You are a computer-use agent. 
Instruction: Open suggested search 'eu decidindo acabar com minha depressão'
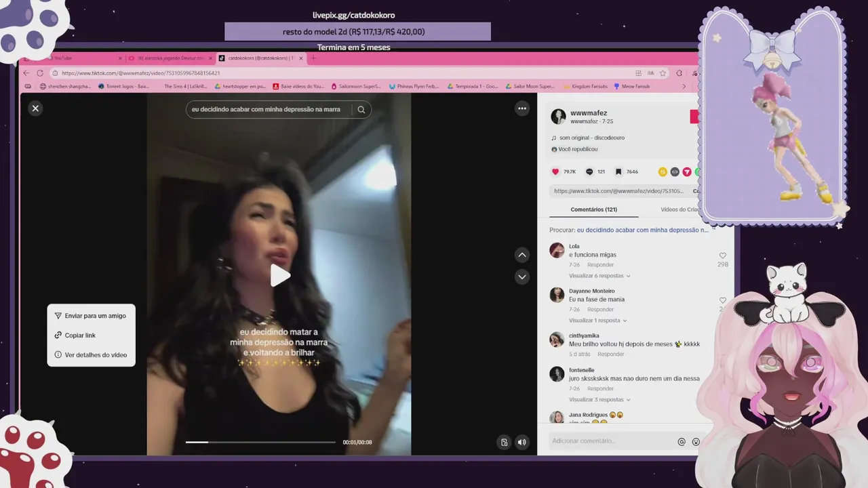coord(642,230)
